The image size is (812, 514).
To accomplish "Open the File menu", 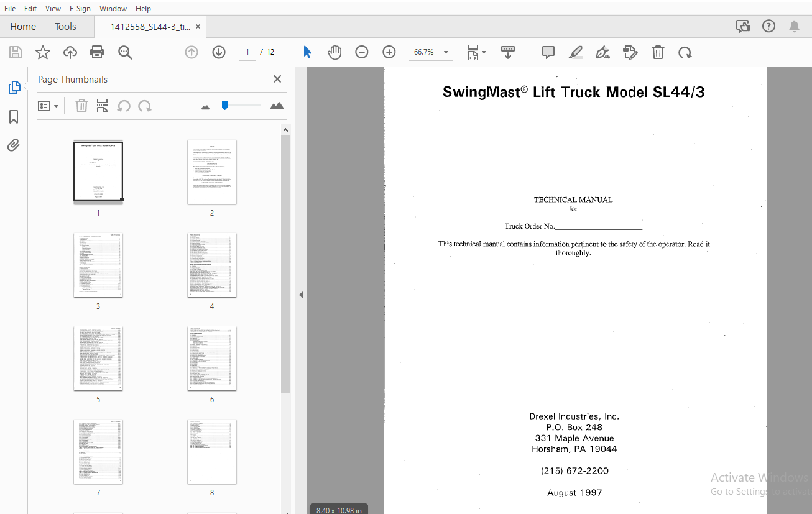I will coord(10,8).
